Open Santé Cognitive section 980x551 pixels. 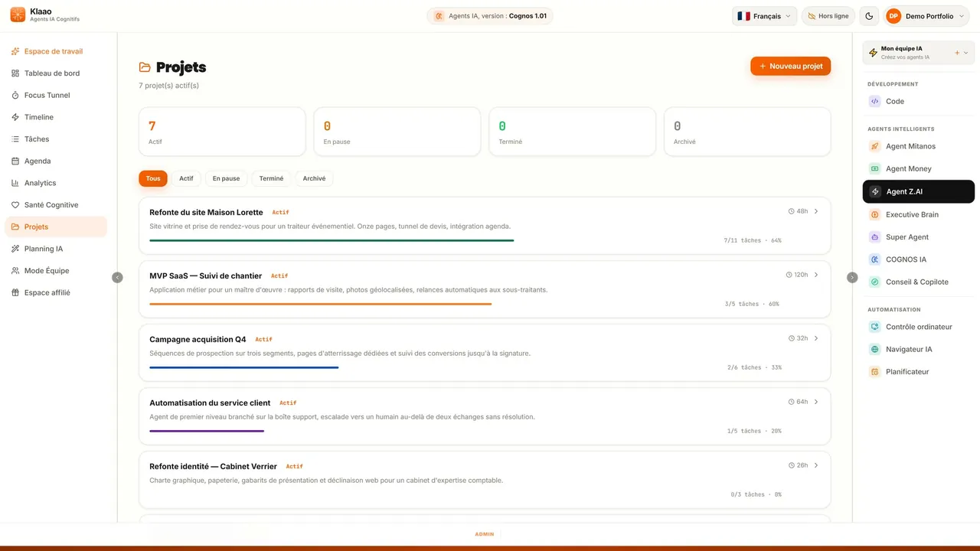pyautogui.click(x=56, y=205)
